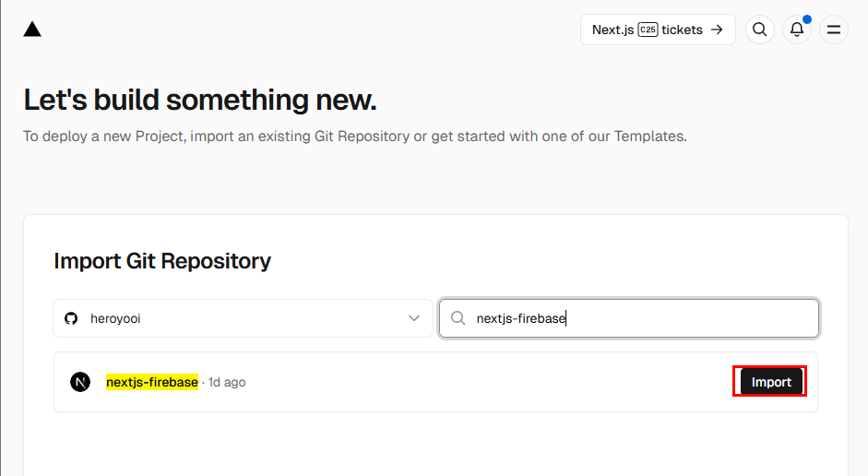The image size is (868, 476).
Task: Open the search magnifier button in header
Action: (x=759, y=30)
